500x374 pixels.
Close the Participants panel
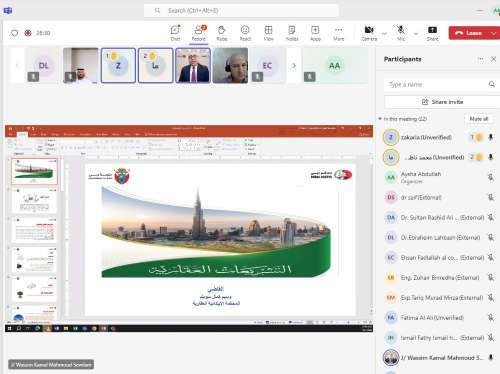[494, 59]
